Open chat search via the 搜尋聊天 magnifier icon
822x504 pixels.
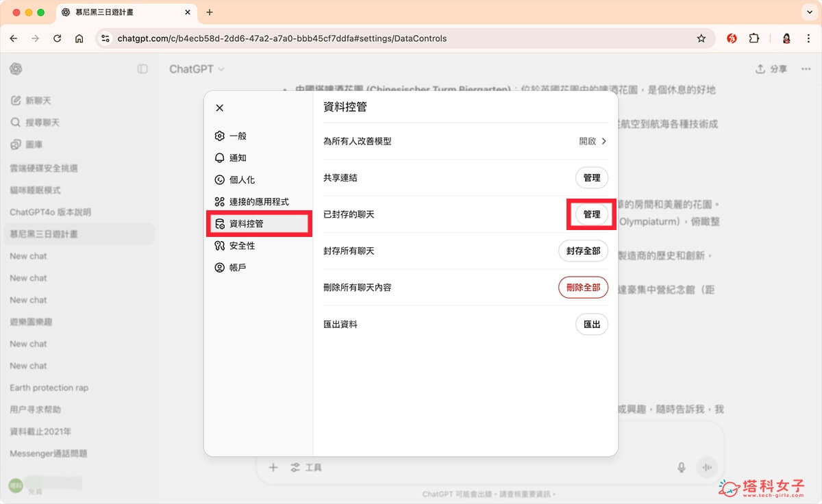tap(16, 122)
